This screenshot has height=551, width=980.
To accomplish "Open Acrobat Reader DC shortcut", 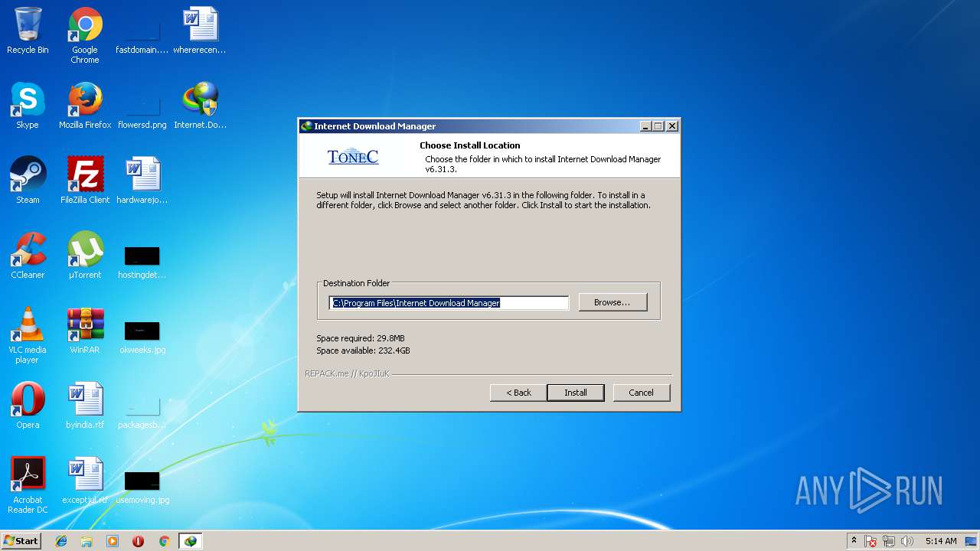I will (28, 485).
